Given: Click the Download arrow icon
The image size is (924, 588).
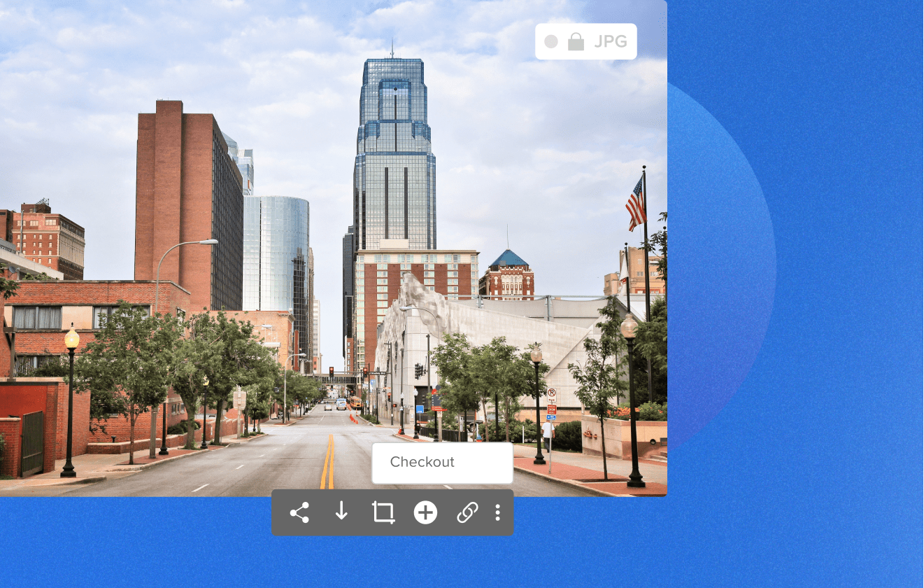Looking at the screenshot, I should tap(341, 512).
